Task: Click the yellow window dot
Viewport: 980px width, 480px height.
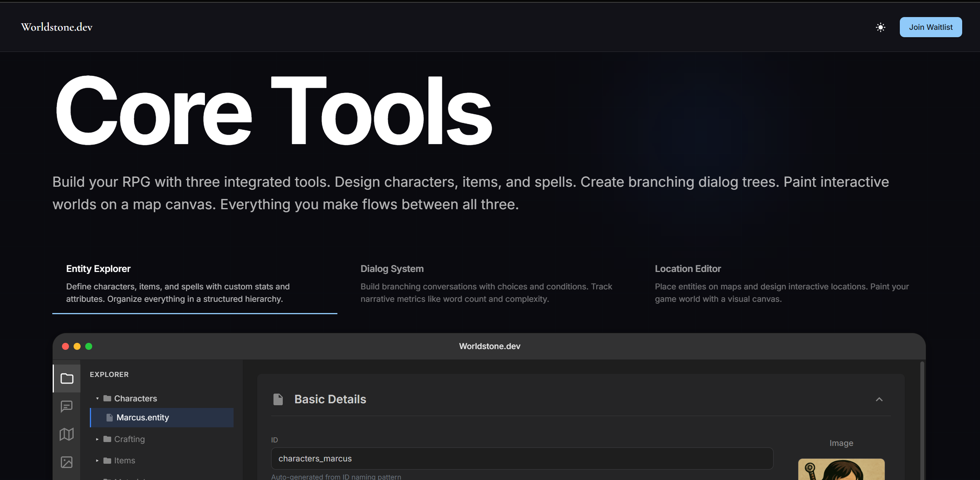Action: point(77,346)
